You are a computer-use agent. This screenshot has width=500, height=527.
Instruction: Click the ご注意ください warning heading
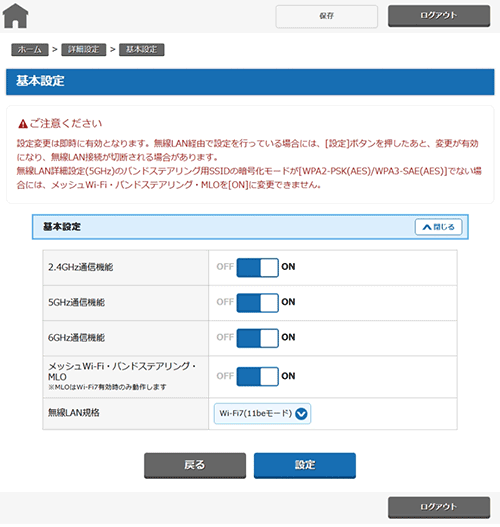coord(66,124)
